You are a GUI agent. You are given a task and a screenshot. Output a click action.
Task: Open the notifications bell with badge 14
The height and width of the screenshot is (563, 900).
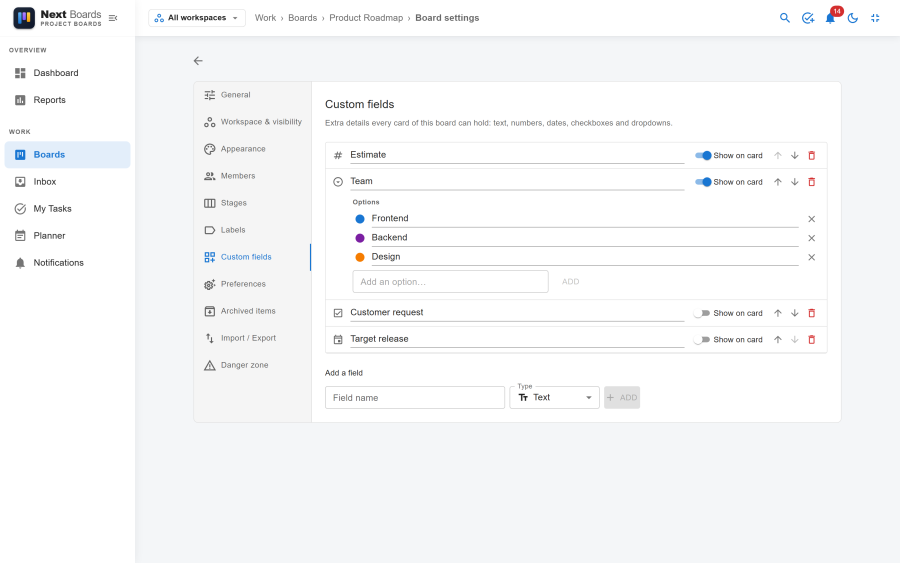click(x=830, y=18)
